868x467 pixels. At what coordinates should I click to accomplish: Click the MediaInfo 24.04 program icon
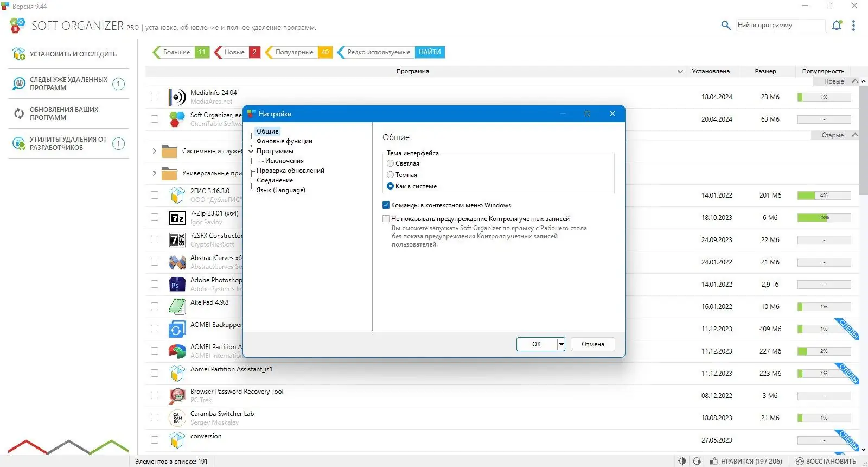177,97
